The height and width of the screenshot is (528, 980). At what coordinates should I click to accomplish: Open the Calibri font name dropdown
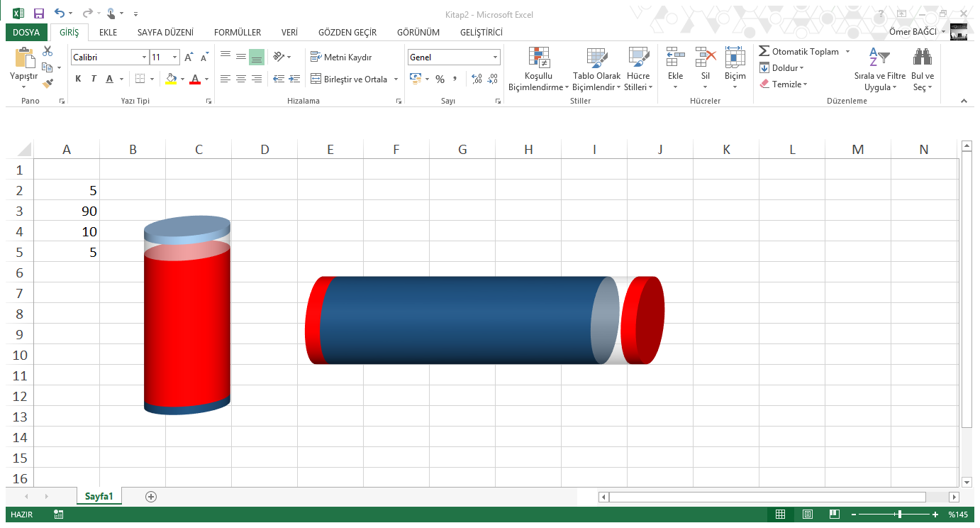tap(144, 57)
